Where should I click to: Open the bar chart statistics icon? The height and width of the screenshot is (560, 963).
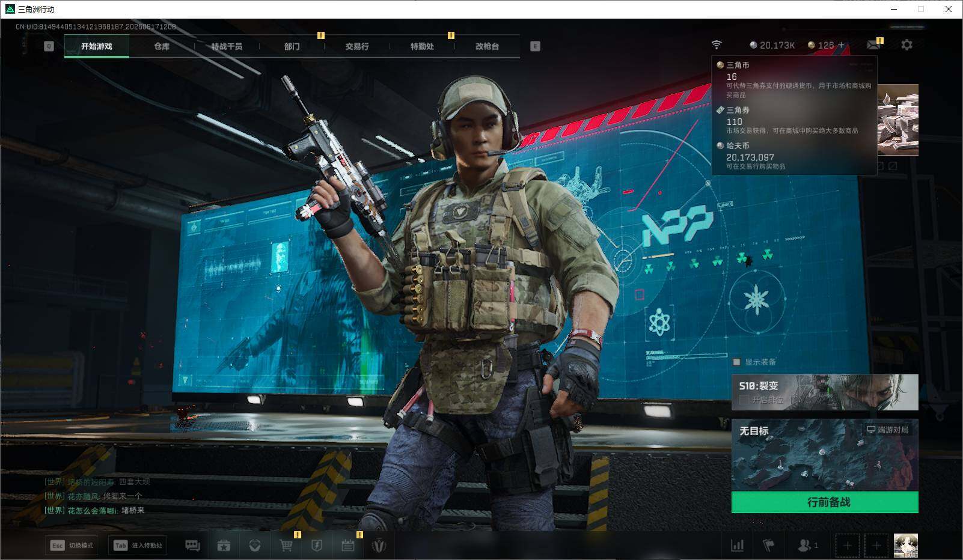(737, 545)
